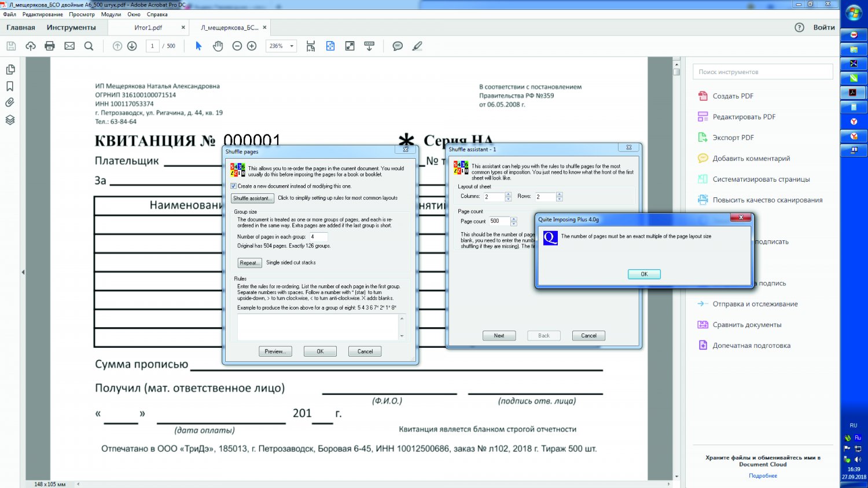Viewport: 868px width, 488px height.
Task: Decrease Rows value with down arrow
Action: tap(559, 199)
